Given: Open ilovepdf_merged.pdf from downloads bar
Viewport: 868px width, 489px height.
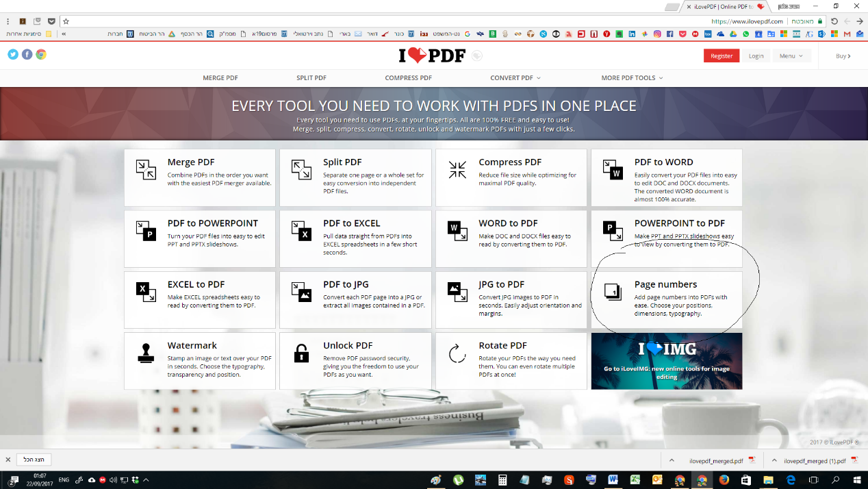Looking at the screenshot, I should (x=715, y=461).
